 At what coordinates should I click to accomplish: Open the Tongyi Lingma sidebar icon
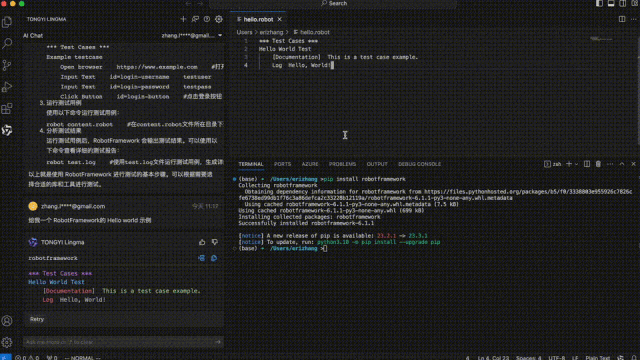pyautogui.click(x=7, y=130)
